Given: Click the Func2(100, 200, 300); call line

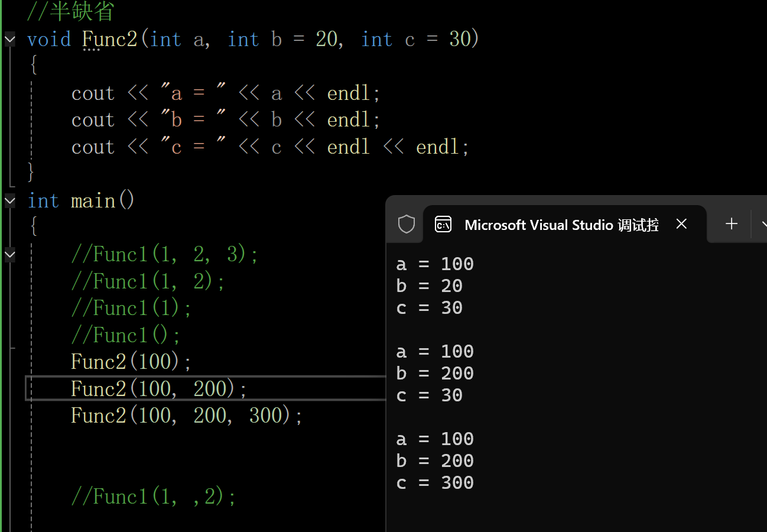Looking at the screenshot, I should (187, 416).
